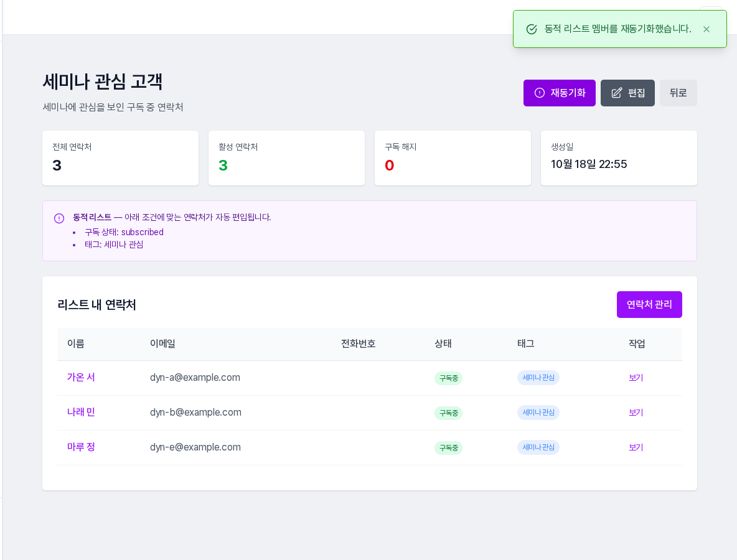The image size is (737, 560).
Task: Click email dyn-e@example.com
Action: [195, 447]
